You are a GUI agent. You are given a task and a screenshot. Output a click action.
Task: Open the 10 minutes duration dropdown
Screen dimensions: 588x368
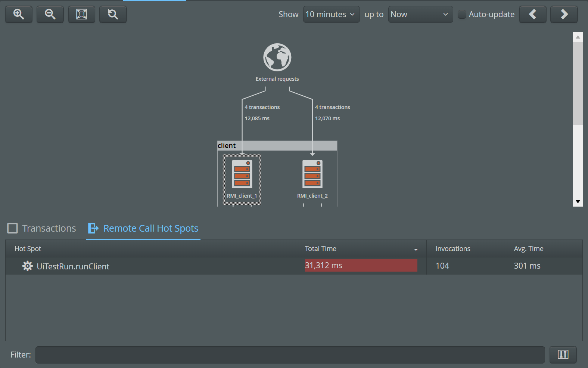[331, 14]
